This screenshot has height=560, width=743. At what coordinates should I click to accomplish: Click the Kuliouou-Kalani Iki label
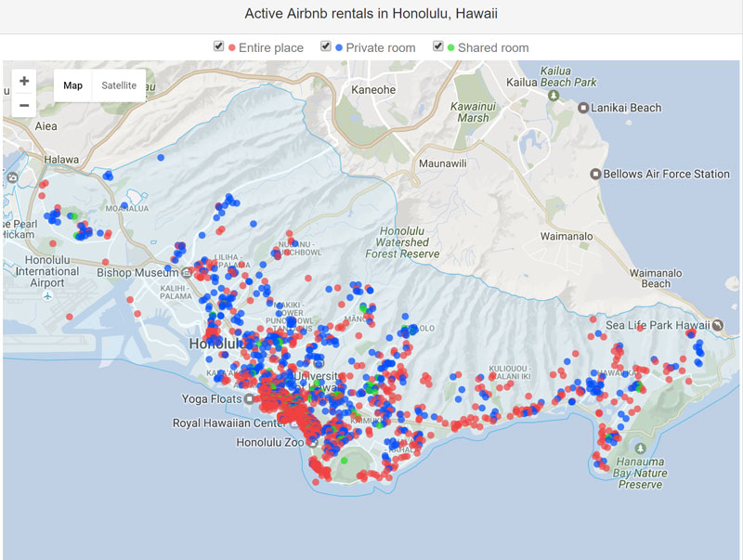coord(510,372)
